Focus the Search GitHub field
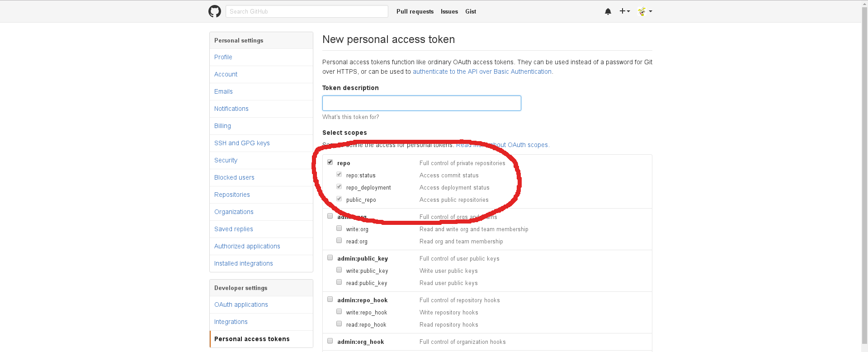This screenshot has width=868, height=352. (307, 11)
